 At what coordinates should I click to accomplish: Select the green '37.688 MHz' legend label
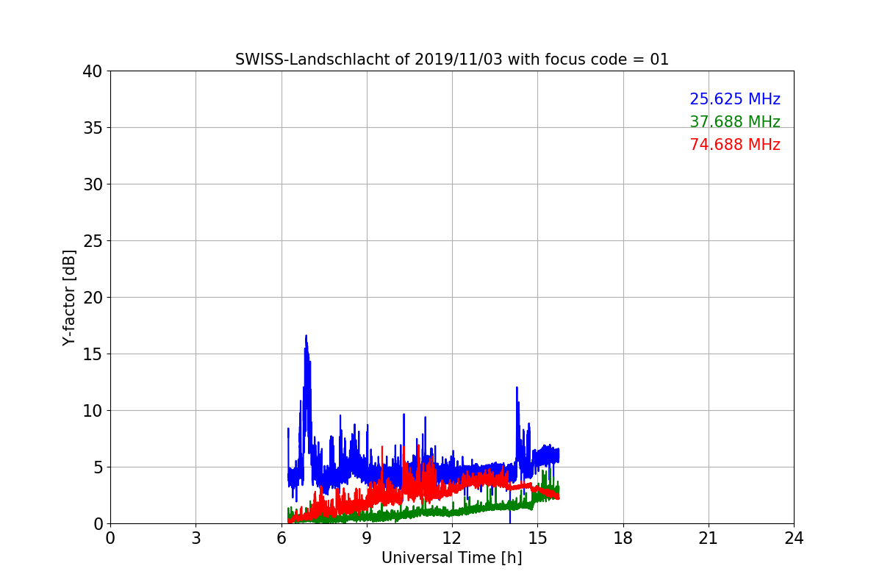pyautogui.click(x=735, y=122)
